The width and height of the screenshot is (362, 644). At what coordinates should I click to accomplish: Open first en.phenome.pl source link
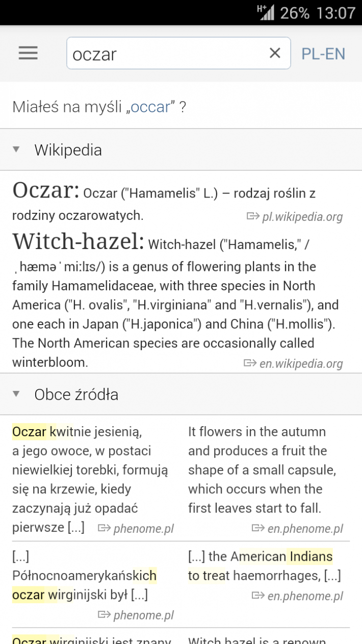tap(305, 528)
